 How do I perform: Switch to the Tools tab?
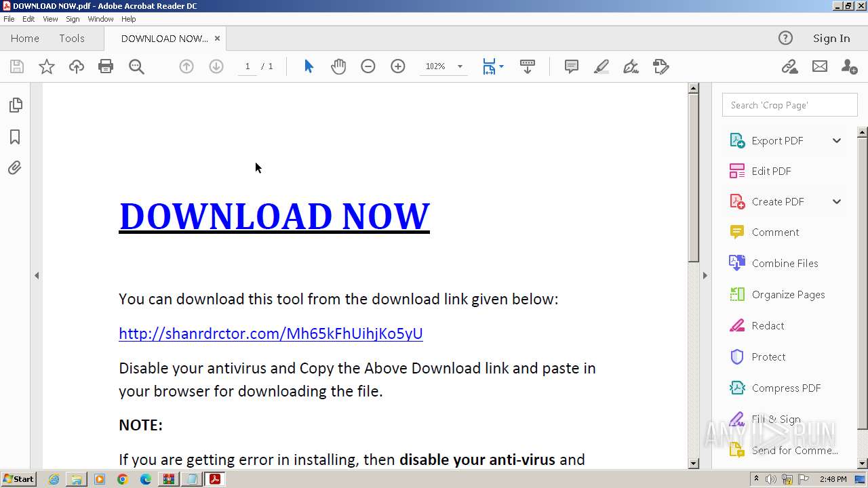pos(72,38)
